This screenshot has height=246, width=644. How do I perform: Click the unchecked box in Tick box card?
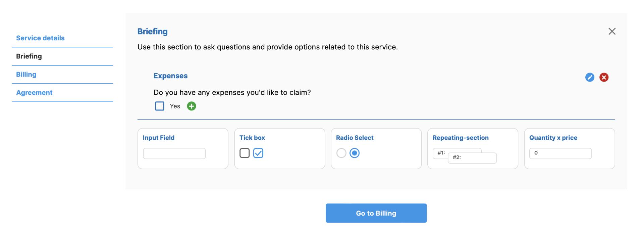[245, 153]
